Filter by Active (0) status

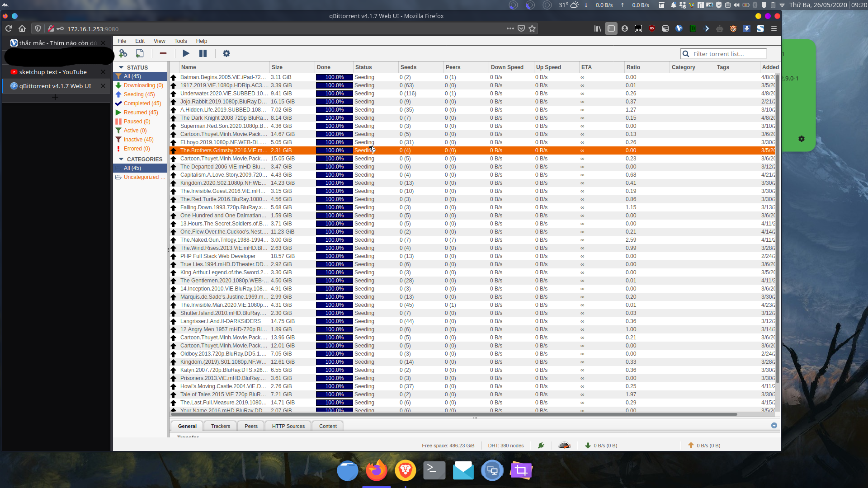pos(140,131)
